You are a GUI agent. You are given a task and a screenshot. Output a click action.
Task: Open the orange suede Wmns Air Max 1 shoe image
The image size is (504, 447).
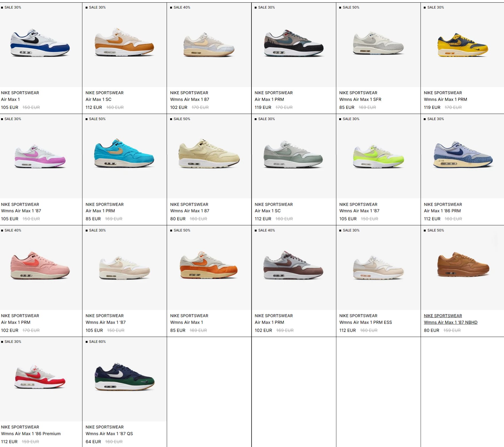click(x=209, y=265)
